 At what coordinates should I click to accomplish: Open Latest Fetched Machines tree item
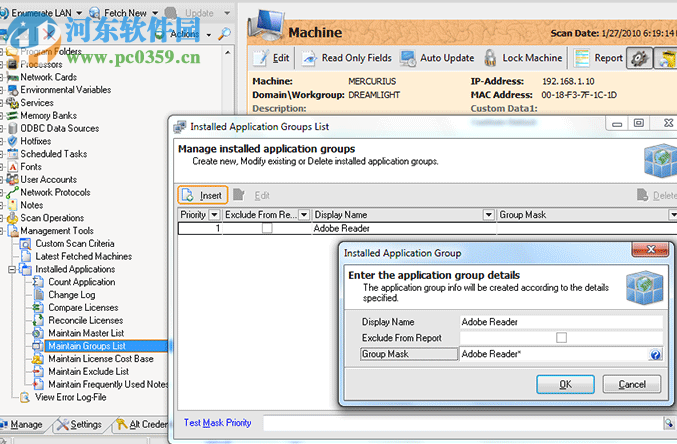click(83, 257)
